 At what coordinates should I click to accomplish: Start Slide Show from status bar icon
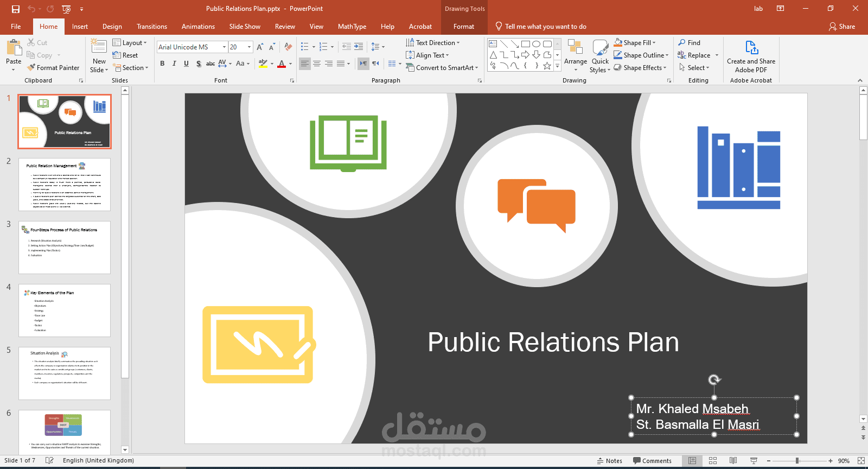[754, 461]
